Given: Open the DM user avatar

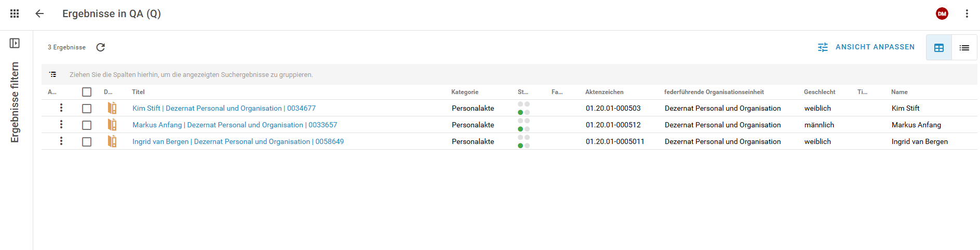Looking at the screenshot, I should tap(942, 14).
